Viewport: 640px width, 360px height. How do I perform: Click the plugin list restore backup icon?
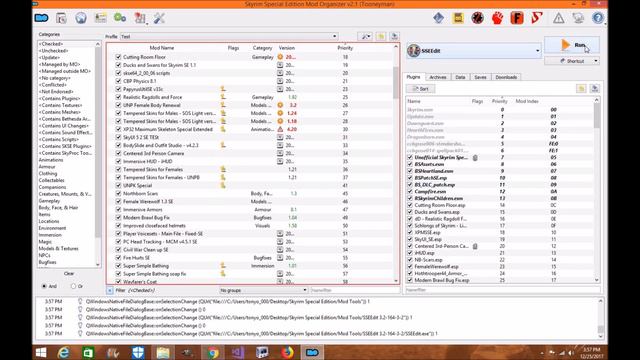click(x=594, y=89)
